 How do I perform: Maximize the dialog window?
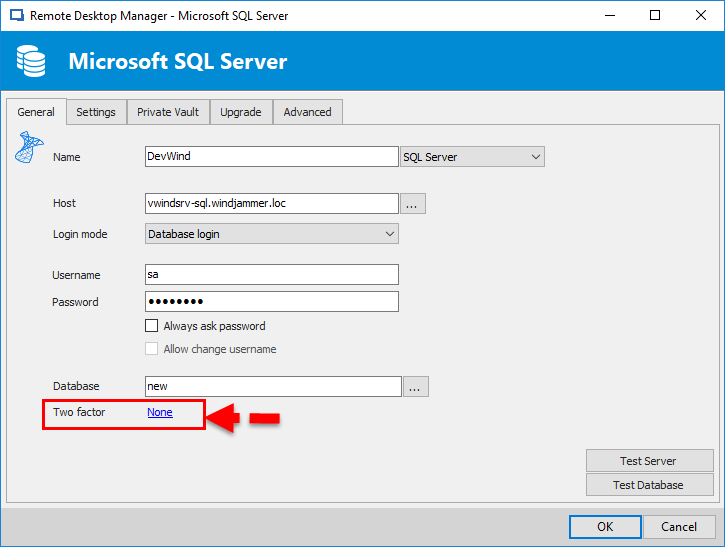tap(655, 16)
